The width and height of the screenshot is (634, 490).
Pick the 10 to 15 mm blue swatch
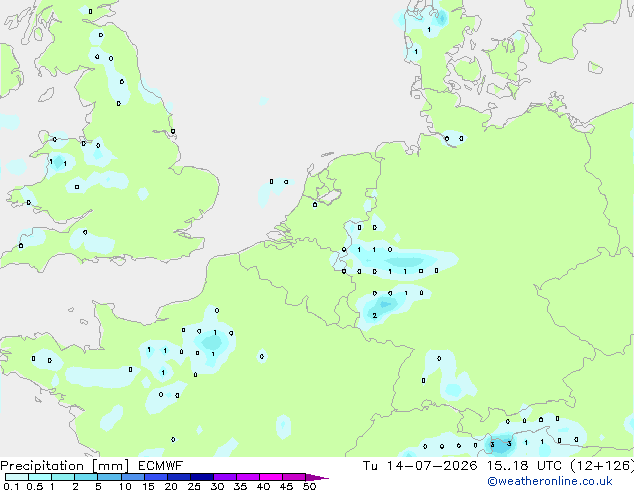point(132,477)
